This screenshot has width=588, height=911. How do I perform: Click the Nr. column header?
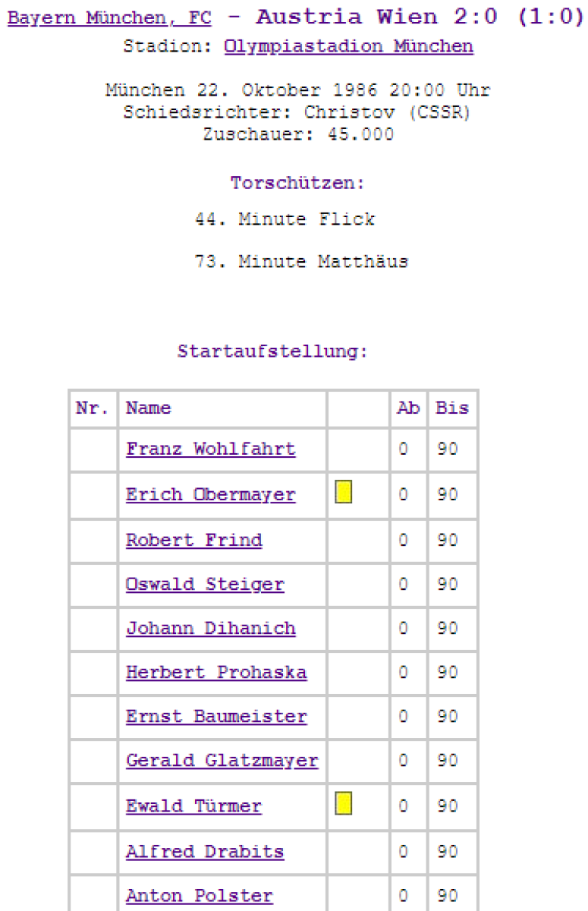tap(93, 408)
